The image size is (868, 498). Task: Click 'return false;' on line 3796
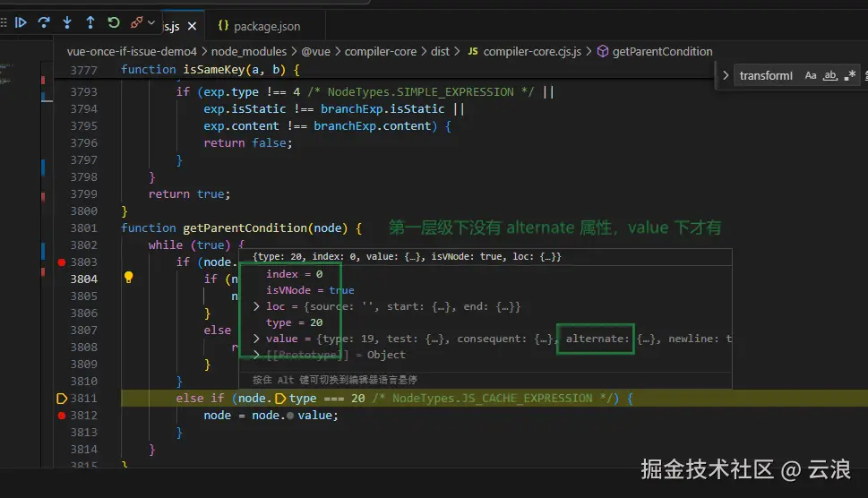tap(248, 142)
